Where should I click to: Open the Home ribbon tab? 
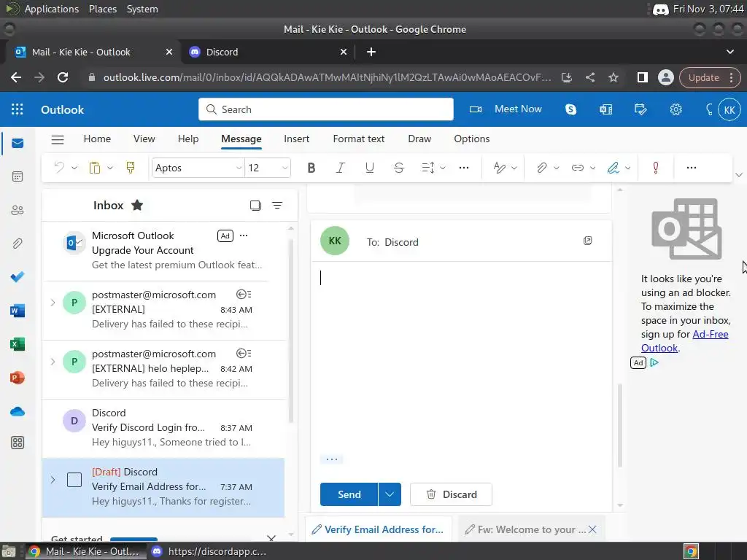[97, 139]
